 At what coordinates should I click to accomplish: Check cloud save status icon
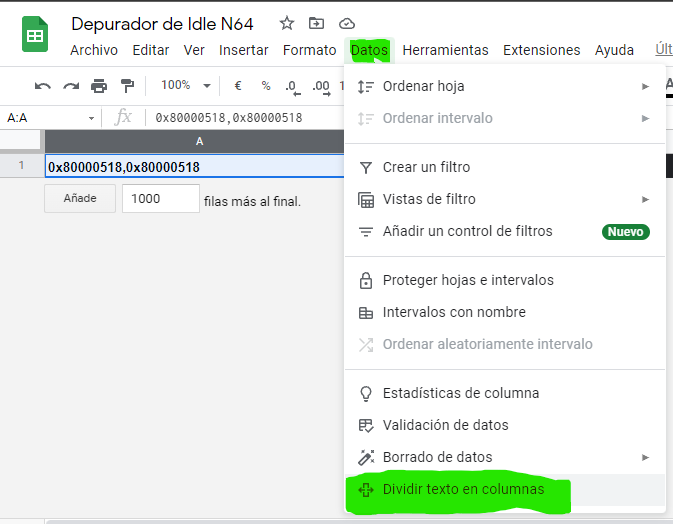click(346, 24)
